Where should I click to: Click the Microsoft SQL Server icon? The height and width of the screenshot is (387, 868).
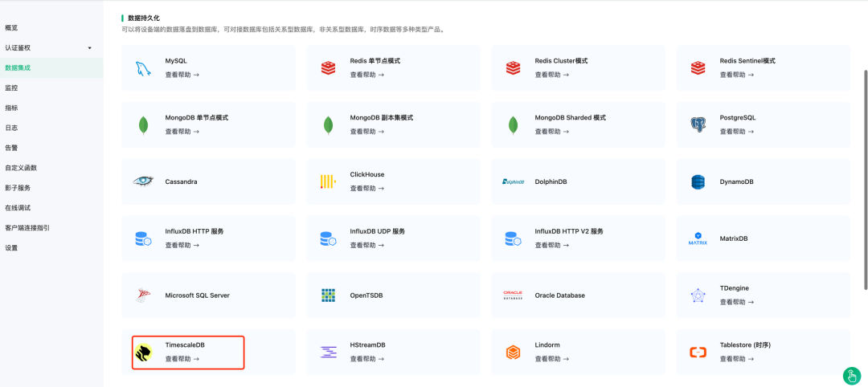143,295
